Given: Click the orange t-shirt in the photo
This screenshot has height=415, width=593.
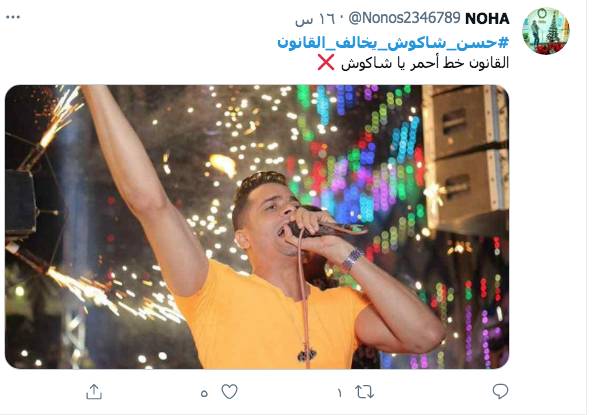Looking at the screenshot, I should tap(270, 318).
